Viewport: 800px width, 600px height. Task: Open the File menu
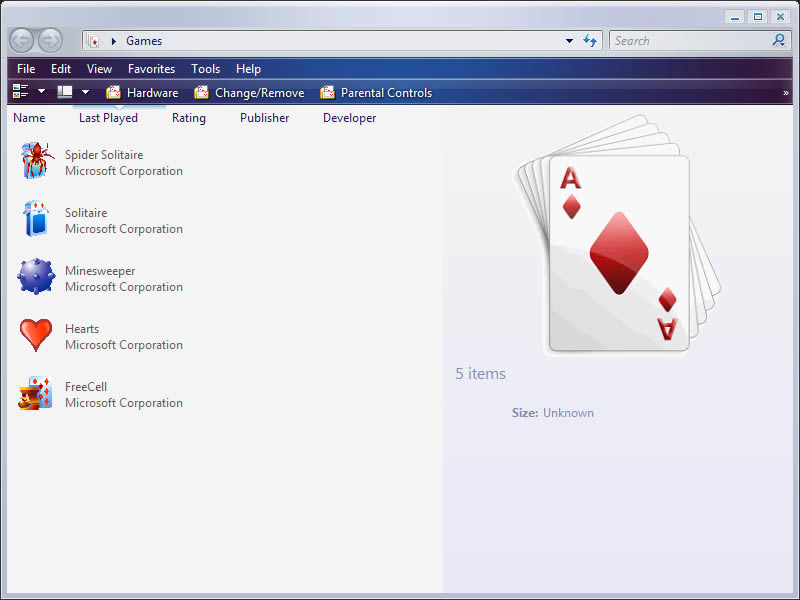26,69
